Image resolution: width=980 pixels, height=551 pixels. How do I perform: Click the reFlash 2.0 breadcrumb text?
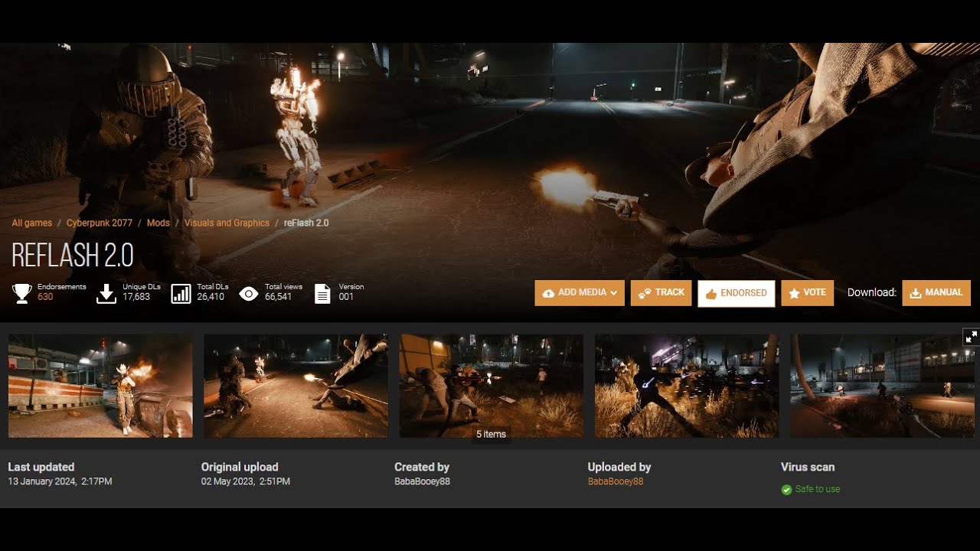tap(306, 223)
